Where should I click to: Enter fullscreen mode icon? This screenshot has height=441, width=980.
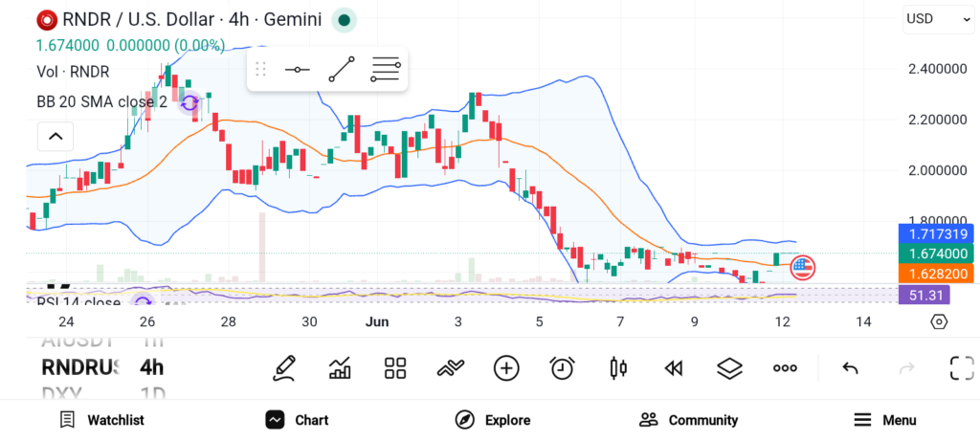click(x=962, y=368)
